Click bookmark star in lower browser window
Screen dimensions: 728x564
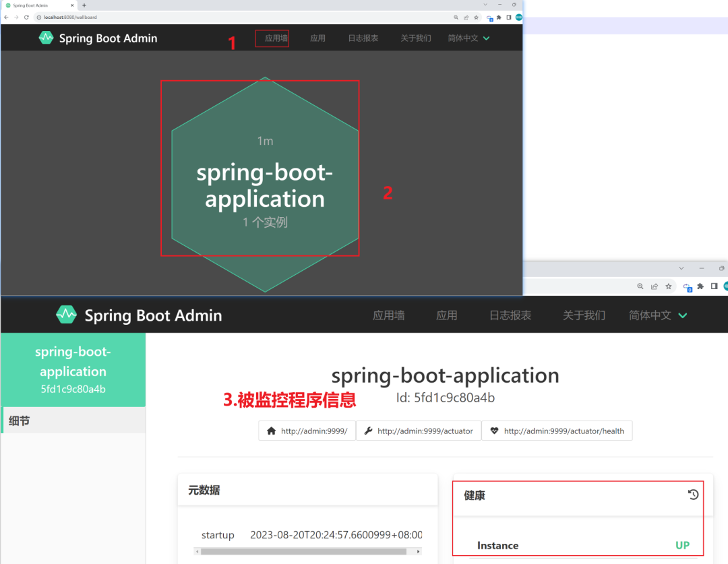(669, 286)
